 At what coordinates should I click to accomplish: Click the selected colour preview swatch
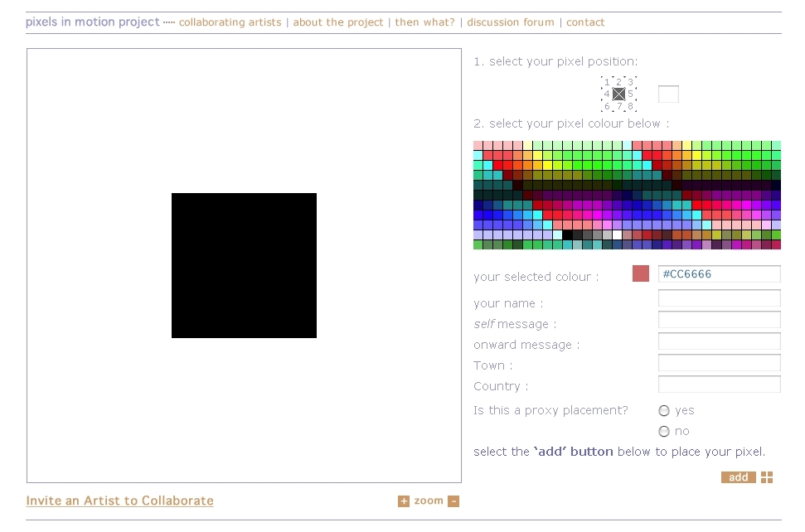pyautogui.click(x=641, y=273)
